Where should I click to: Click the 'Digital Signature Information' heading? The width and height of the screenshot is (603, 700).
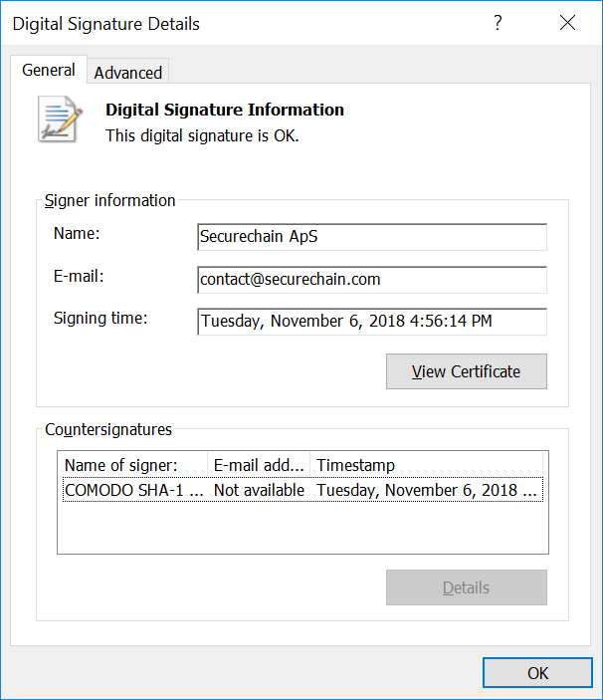tap(225, 110)
